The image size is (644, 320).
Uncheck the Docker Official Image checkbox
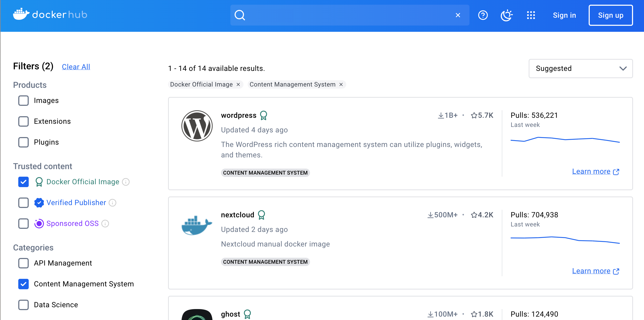coord(23,182)
